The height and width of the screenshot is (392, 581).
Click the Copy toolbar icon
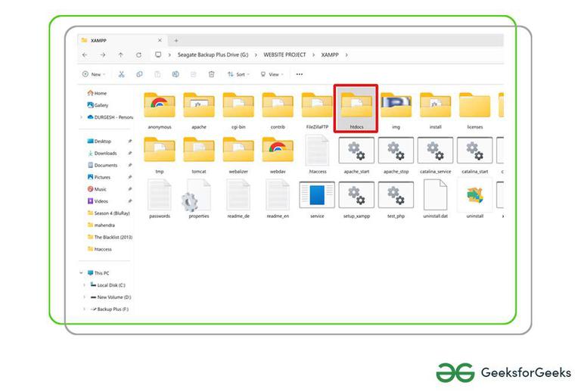[x=139, y=74]
